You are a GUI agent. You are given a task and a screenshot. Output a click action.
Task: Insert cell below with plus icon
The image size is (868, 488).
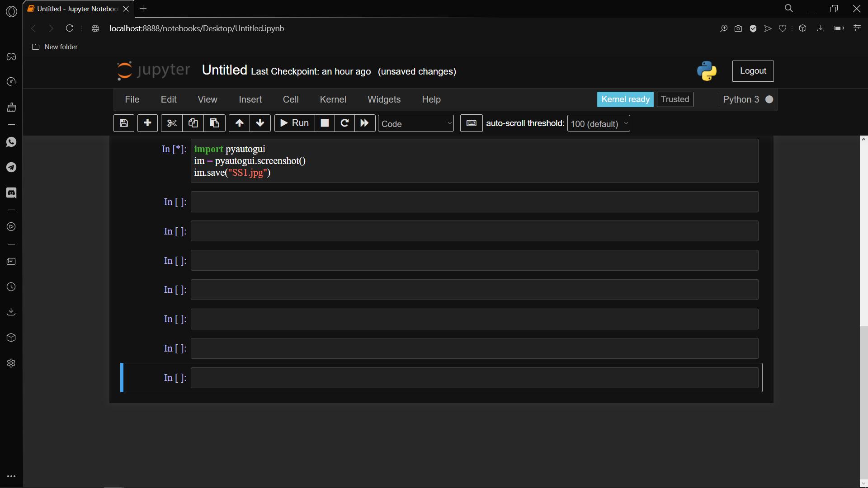147,123
